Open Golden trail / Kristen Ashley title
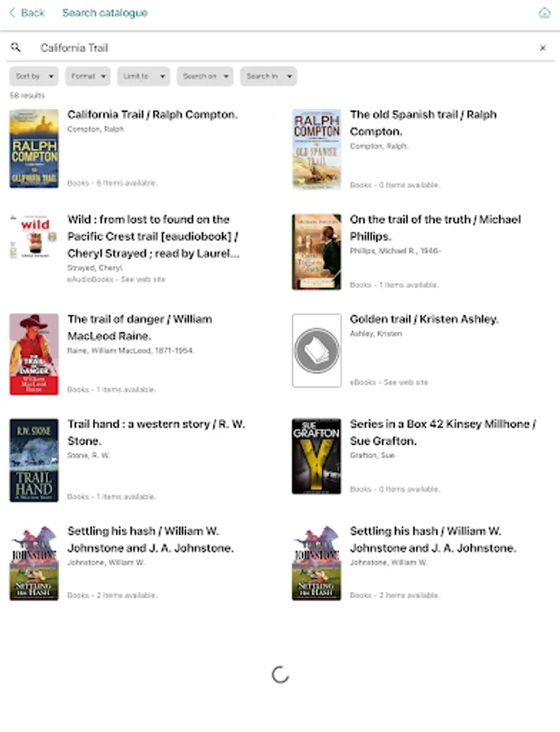 click(424, 320)
